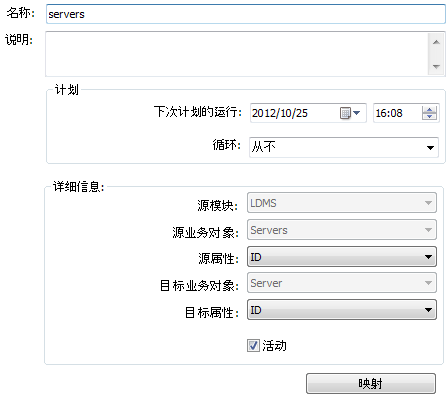Click the description box scroll down arrow
Screen dimensions: 446x400
[x=436, y=66]
